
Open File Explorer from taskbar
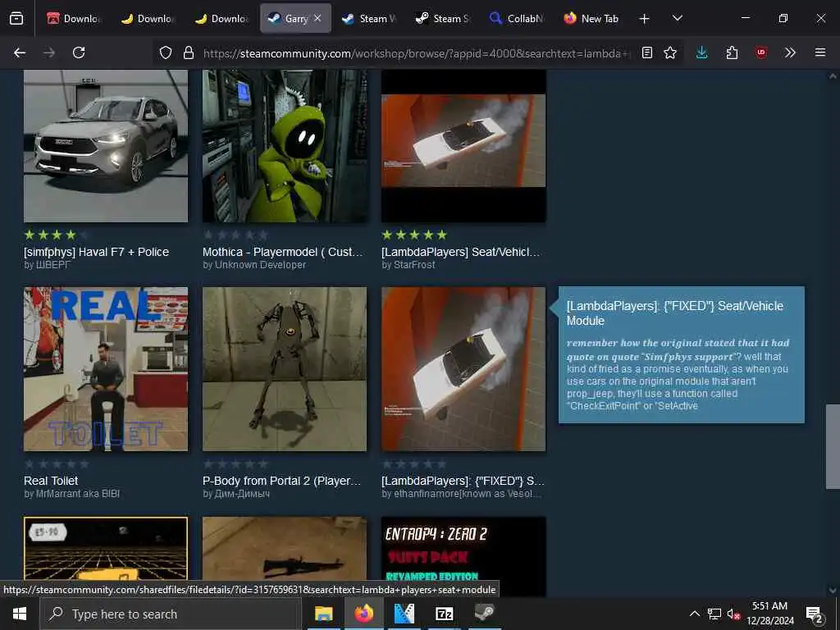coord(323,614)
